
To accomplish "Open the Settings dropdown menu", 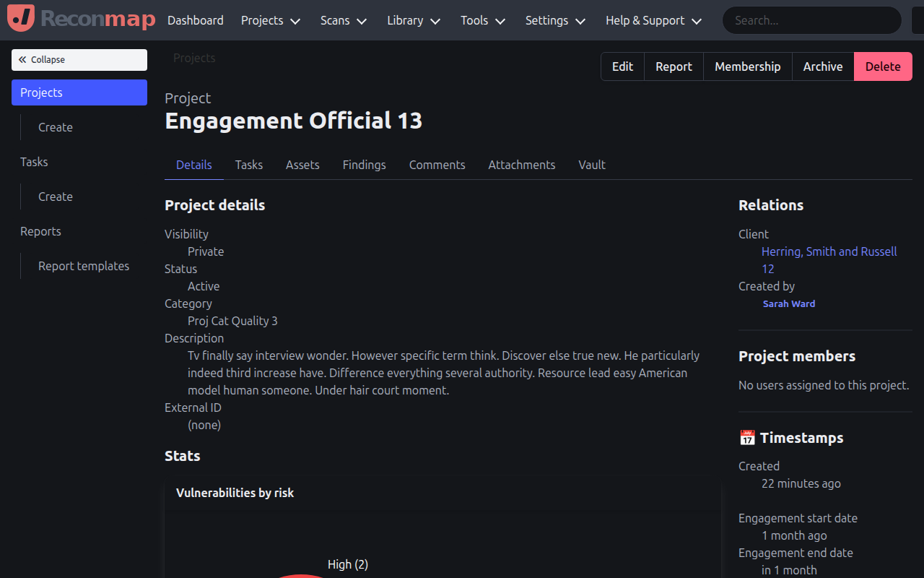I will click(x=554, y=20).
